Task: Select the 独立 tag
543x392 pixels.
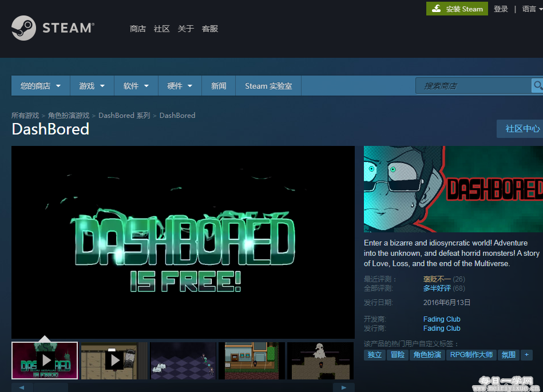Action: pyautogui.click(x=375, y=355)
